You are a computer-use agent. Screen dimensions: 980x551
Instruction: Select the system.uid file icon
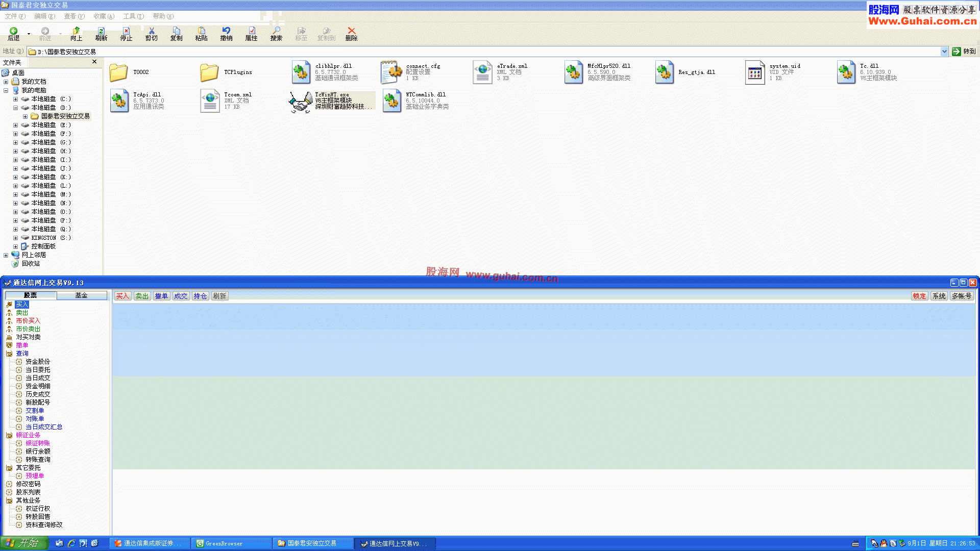755,72
